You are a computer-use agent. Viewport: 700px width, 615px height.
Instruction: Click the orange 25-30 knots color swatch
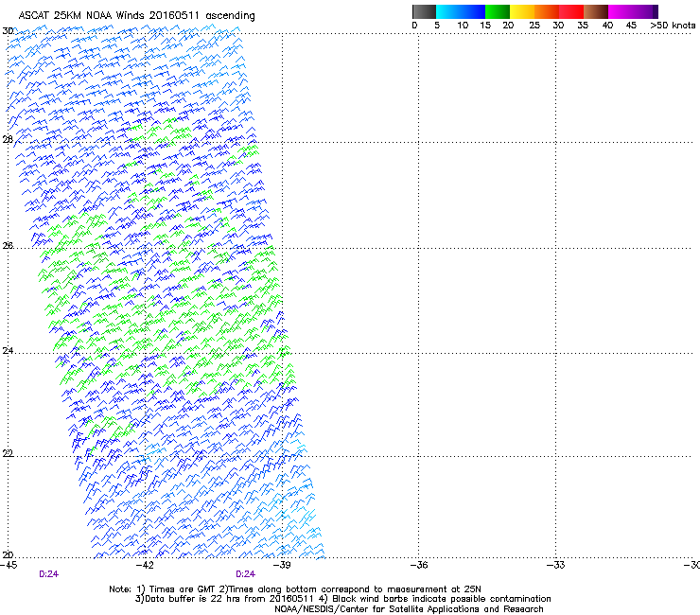pyautogui.click(x=547, y=11)
